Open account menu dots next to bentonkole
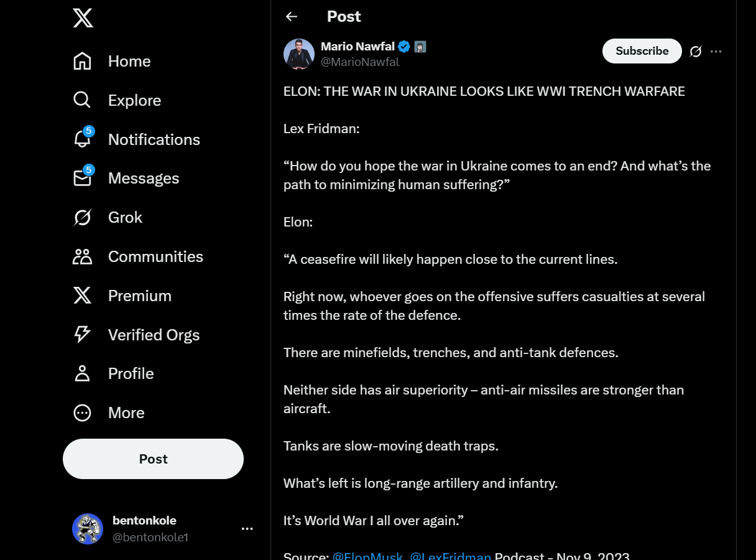 tap(247, 529)
